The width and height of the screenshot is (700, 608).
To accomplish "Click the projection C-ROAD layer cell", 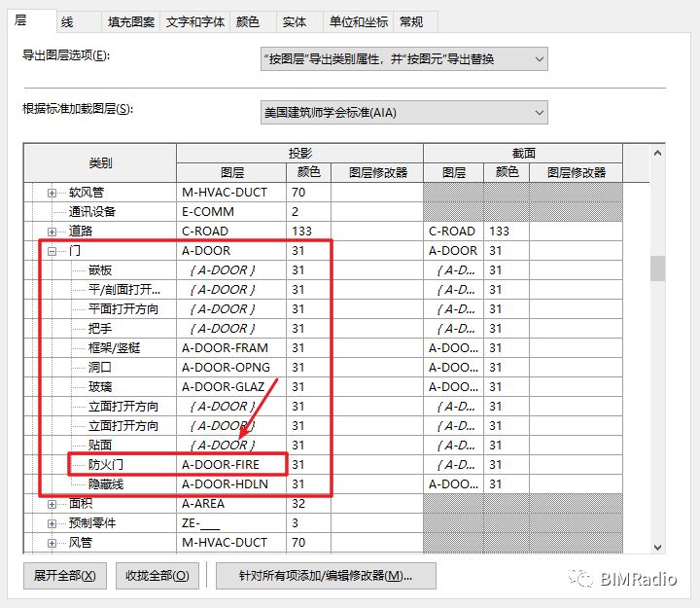I will pyautogui.click(x=231, y=232).
